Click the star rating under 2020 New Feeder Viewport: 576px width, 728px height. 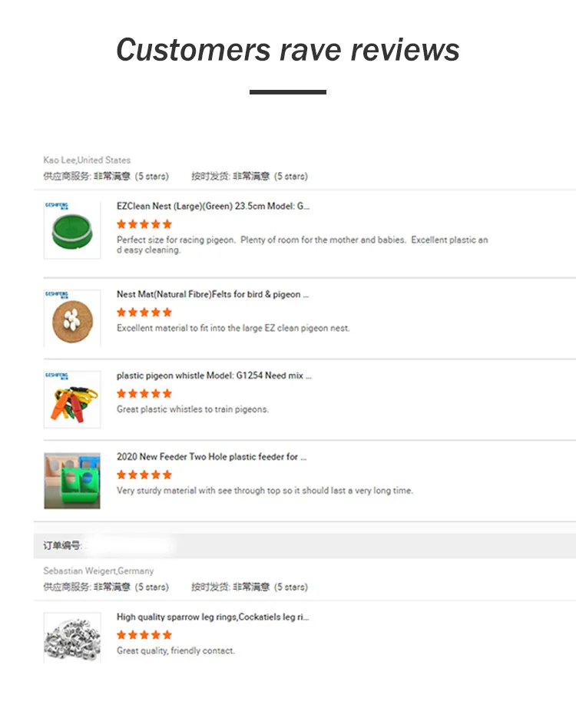click(144, 475)
